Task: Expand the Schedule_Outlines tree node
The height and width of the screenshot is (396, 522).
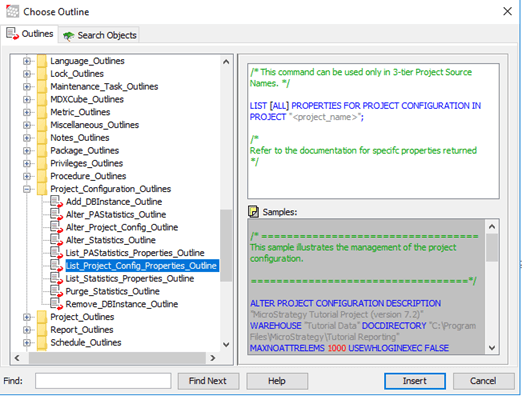Action: tap(27, 343)
